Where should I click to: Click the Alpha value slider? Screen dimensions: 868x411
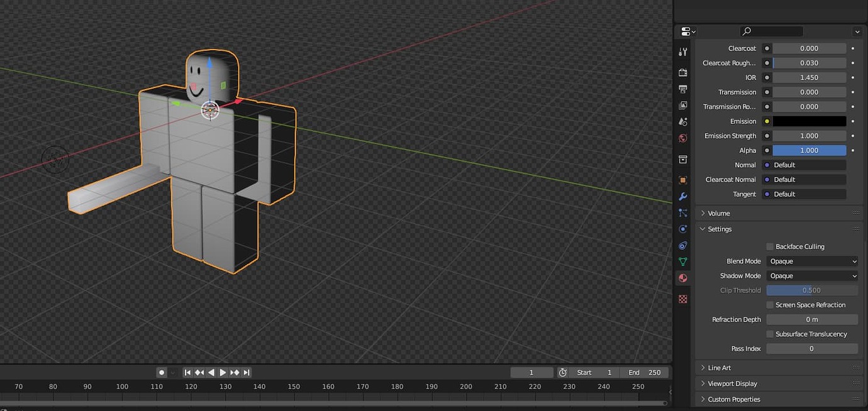(809, 151)
